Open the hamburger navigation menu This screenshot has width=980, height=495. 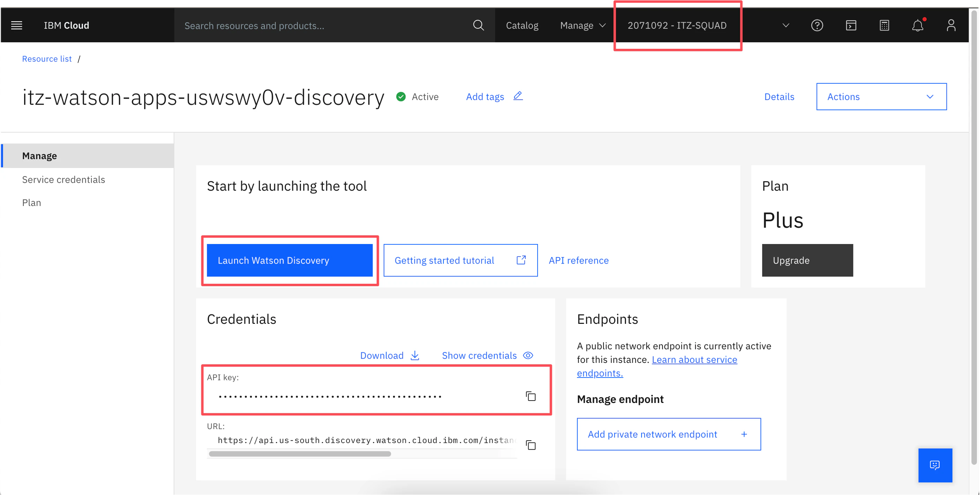pyautogui.click(x=16, y=25)
